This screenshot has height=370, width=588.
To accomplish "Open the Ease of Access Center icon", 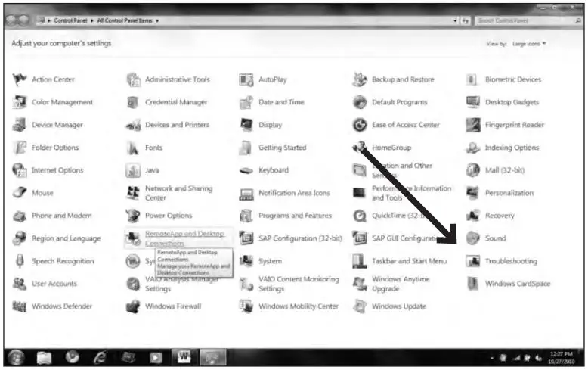I will (x=360, y=125).
